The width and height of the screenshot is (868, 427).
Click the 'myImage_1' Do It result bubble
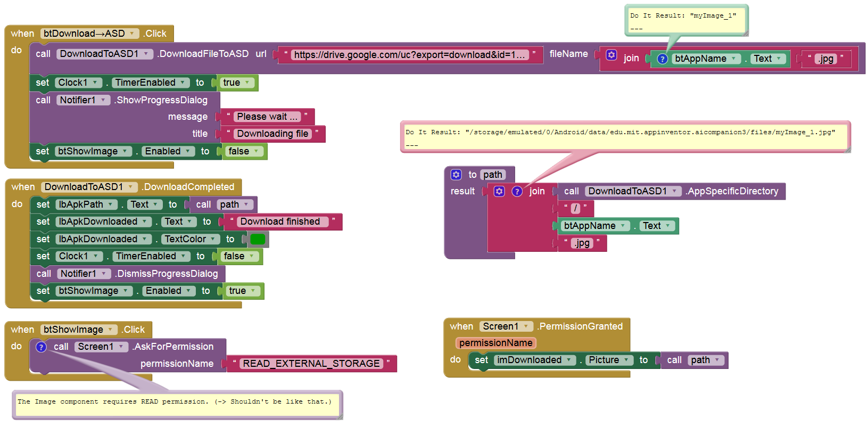(x=686, y=20)
